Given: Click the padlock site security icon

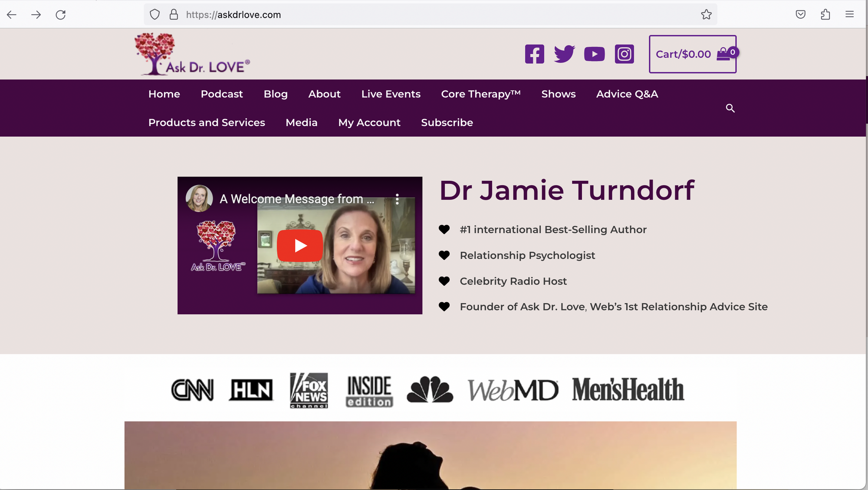Looking at the screenshot, I should point(174,15).
